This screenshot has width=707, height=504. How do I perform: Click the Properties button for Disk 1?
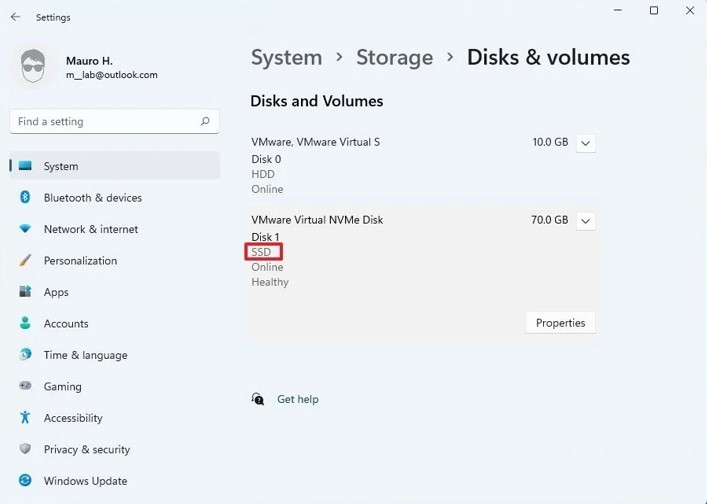tap(560, 323)
